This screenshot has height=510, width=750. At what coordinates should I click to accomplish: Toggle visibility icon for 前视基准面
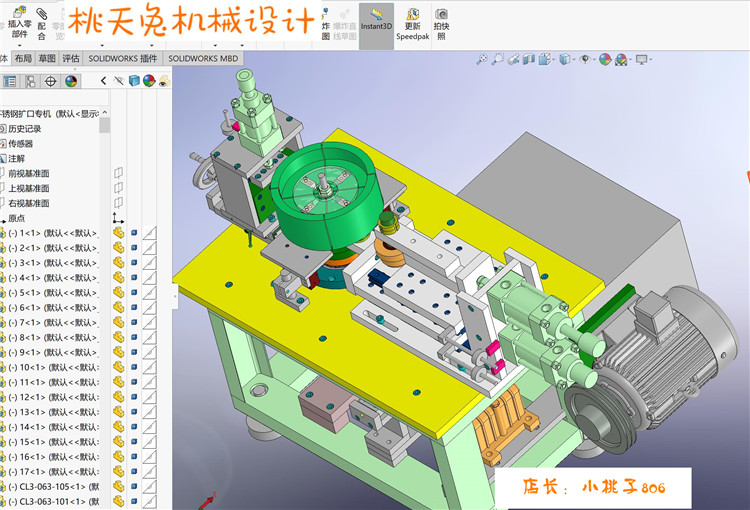119,173
